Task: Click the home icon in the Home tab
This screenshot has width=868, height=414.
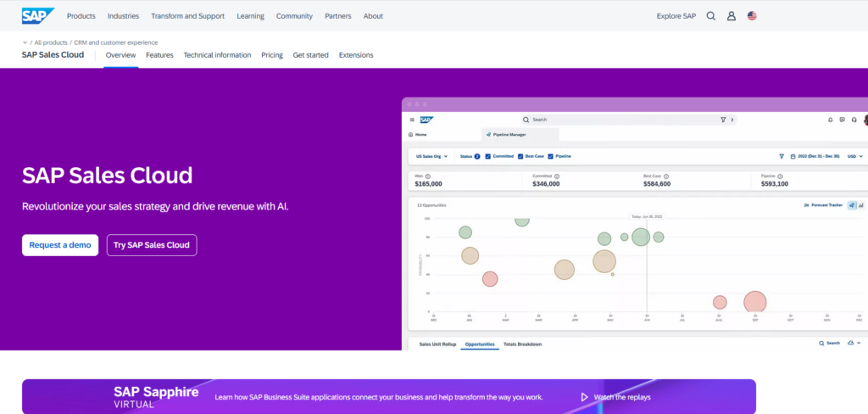Action: [411, 135]
